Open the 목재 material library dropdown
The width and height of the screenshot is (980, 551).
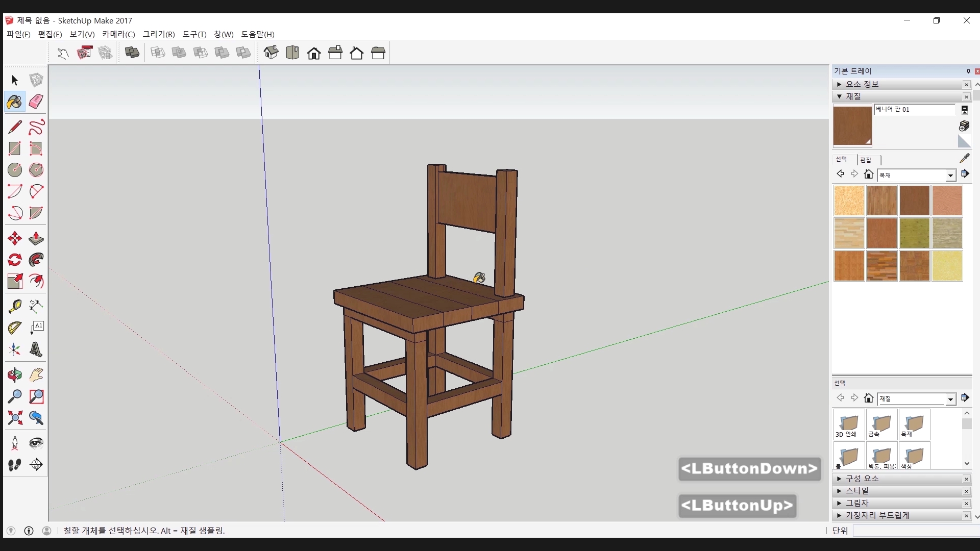[950, 176]
